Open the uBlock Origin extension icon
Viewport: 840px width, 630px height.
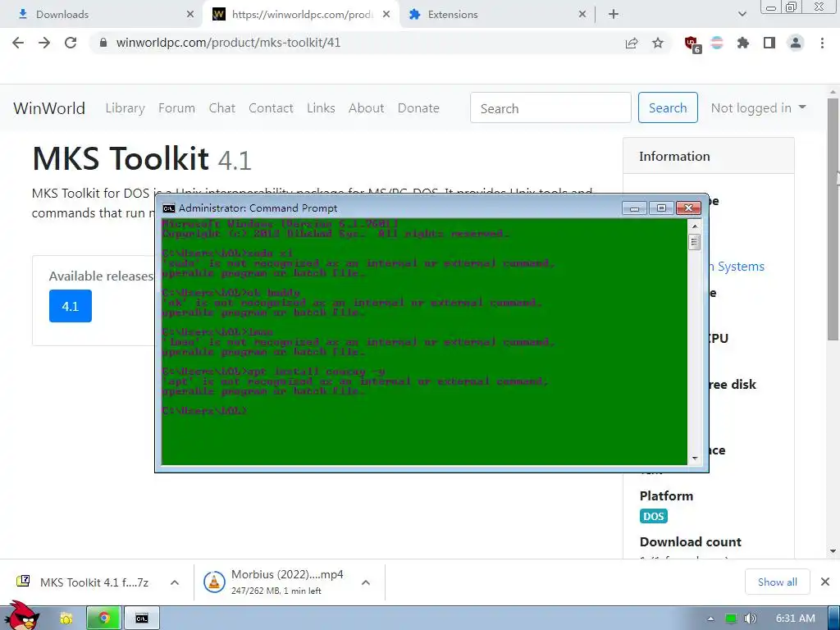click(692, 44)
